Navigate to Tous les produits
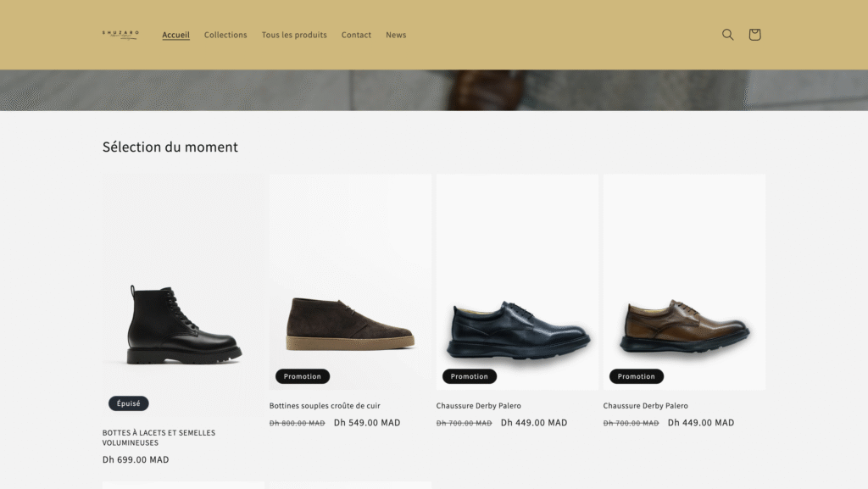This screenshot has width=868, height=489. point(294,35)
